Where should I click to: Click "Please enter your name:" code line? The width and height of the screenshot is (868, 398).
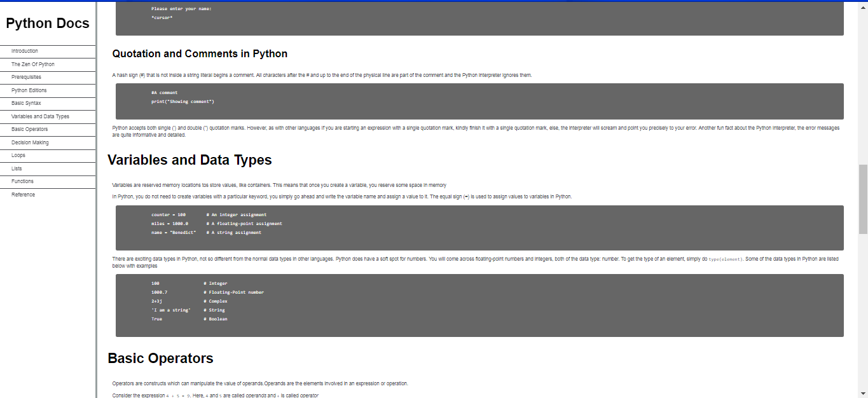point(181,9)
